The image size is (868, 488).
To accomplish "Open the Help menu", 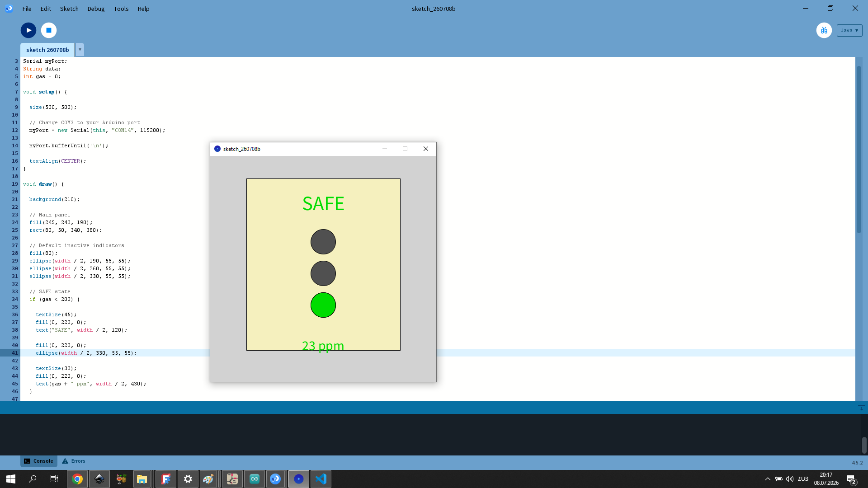I will click(143, 9).
